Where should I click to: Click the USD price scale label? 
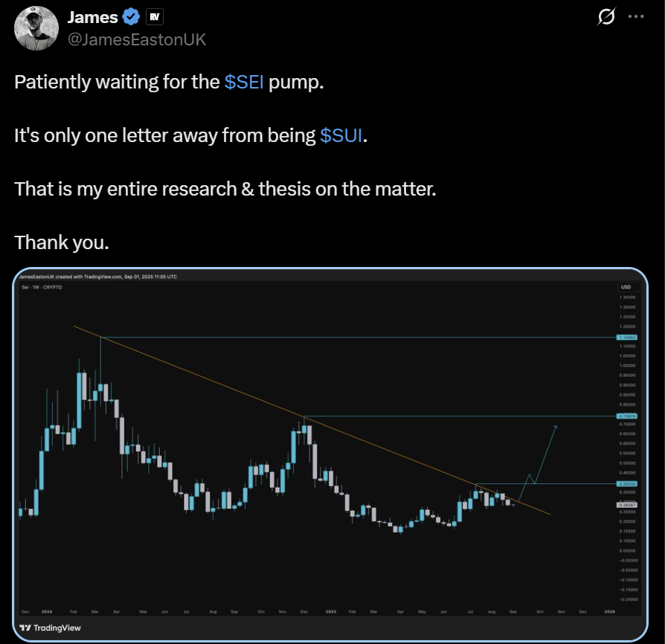(x=624, y=287)
